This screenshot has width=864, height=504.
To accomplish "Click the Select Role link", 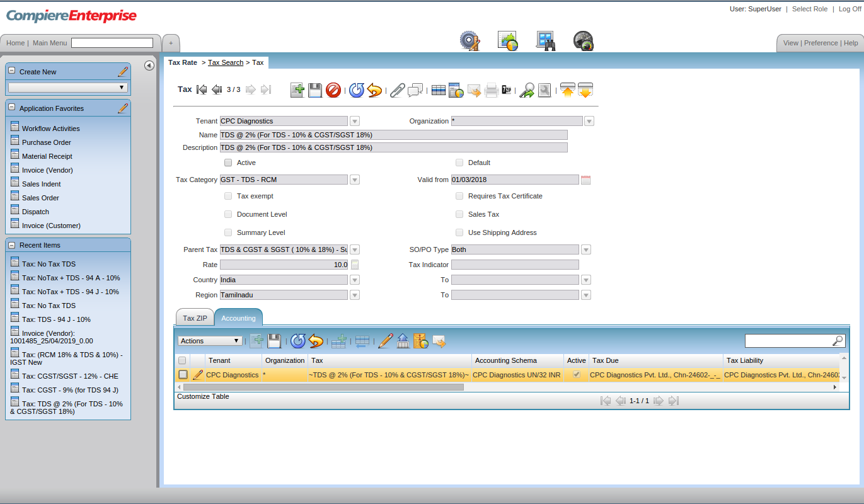I will (x=810, y=9).
